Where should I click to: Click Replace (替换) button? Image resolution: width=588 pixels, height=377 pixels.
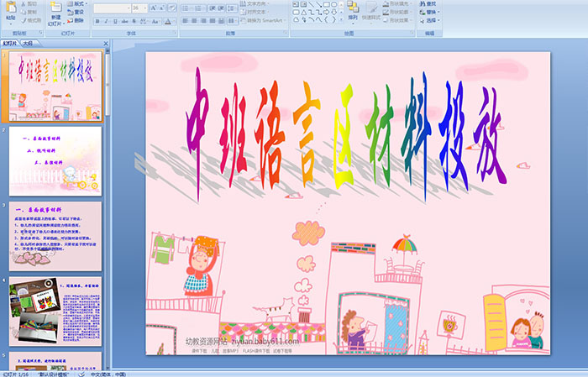coord(428,12)
